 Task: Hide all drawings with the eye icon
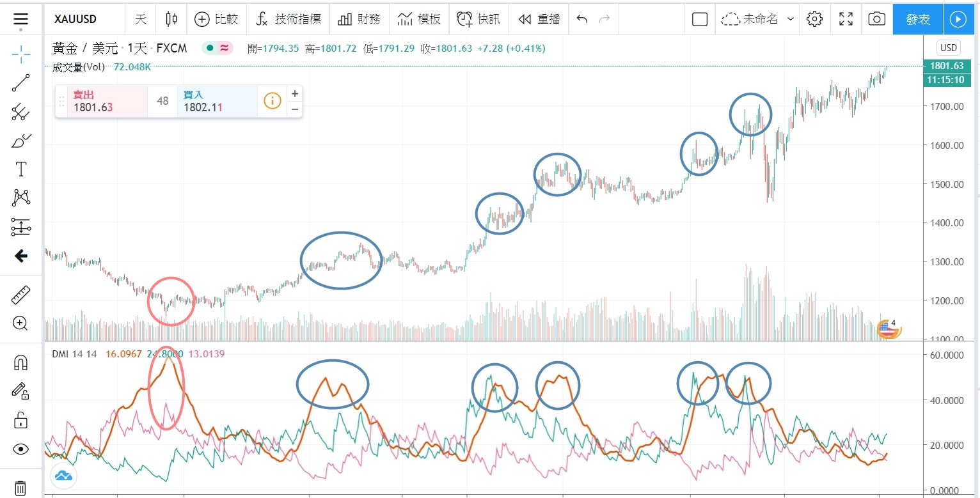click(x=20, y=449)
